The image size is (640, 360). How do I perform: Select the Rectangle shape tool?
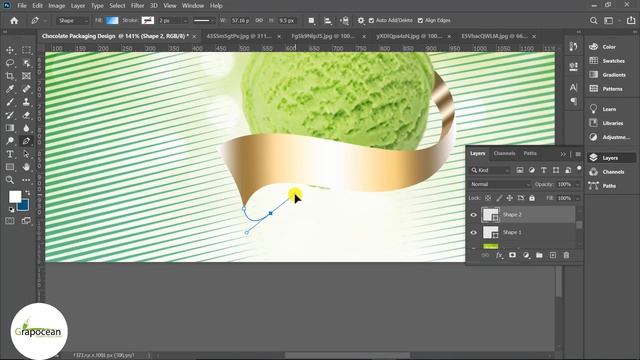click(x=10, y=167)
